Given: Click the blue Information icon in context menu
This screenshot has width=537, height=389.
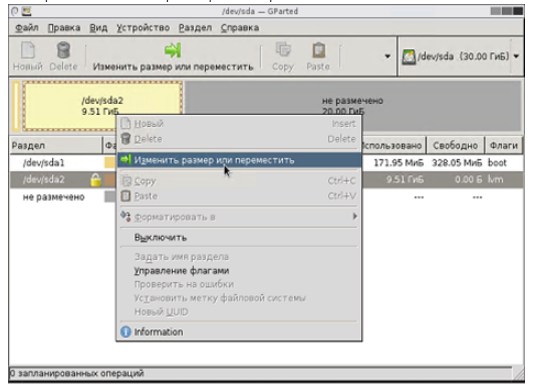Looking at the screenshot, I should 126,331.
